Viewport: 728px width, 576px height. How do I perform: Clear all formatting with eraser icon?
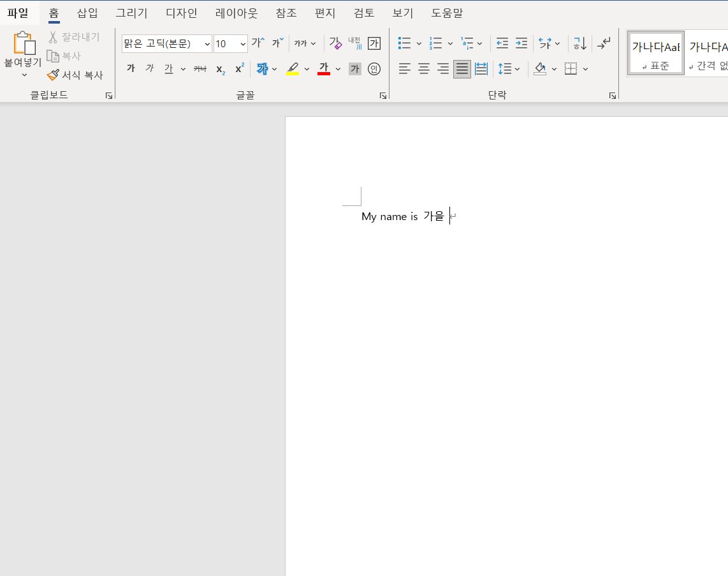[x=335, y=43]
